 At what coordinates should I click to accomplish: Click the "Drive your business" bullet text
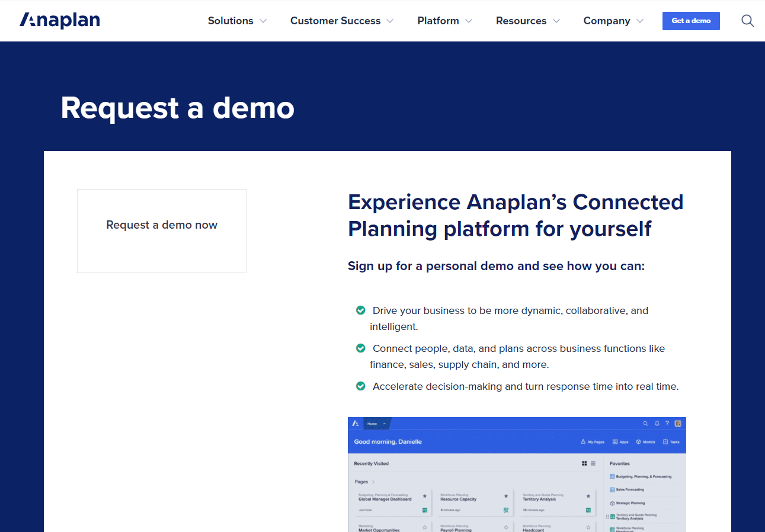509,318
